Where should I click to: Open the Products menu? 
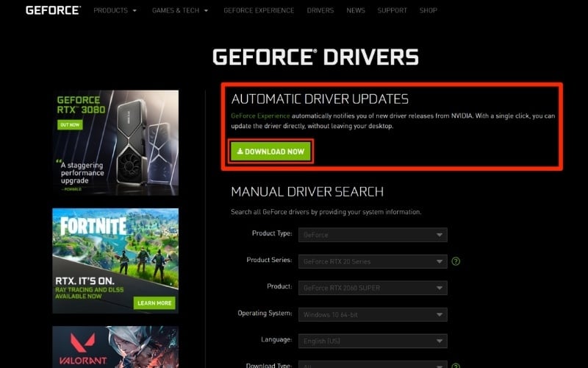111,10
